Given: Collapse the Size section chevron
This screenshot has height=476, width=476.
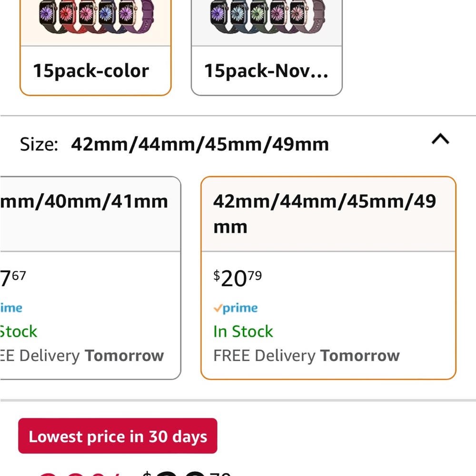Looking at the screenshot, I should pos(440,139).
